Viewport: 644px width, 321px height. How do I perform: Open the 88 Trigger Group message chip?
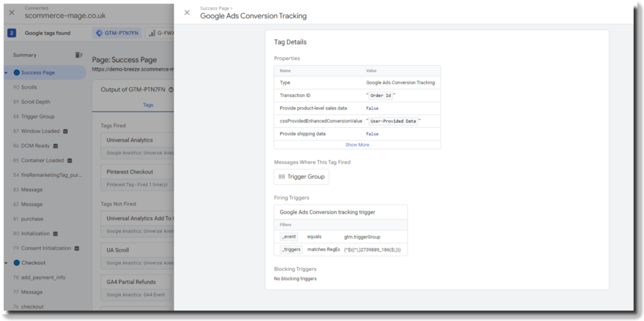point(301,177)
